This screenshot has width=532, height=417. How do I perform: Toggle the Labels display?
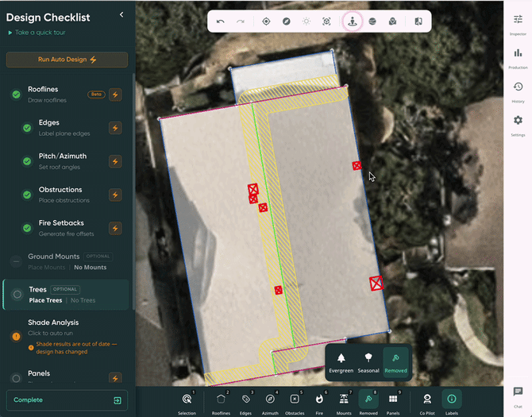[452, 399]
